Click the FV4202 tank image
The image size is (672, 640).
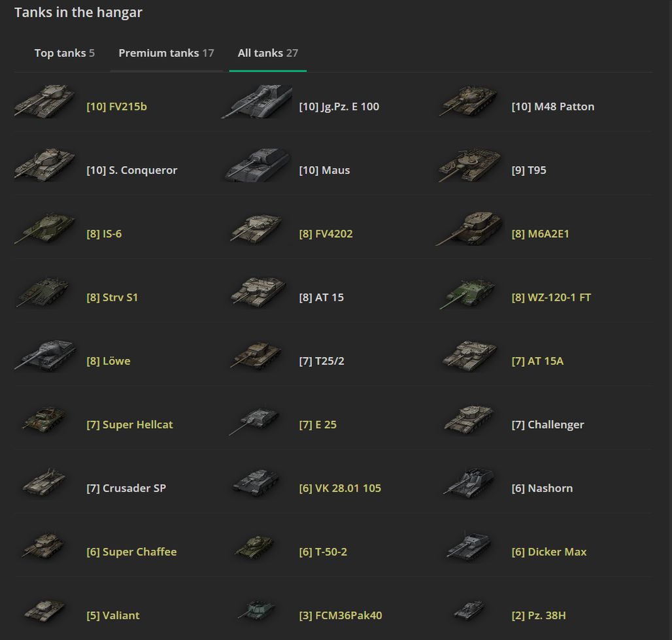tap(256, 229)
